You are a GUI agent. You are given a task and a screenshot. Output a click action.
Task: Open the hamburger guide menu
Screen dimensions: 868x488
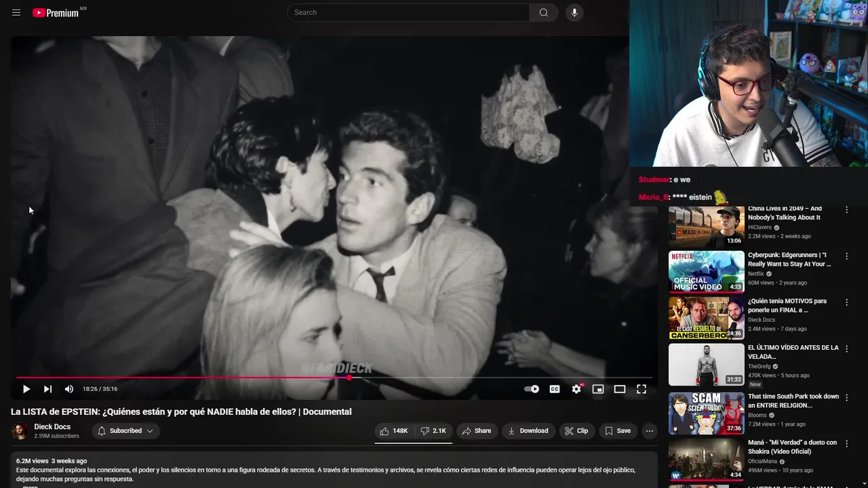click(16, 12)
